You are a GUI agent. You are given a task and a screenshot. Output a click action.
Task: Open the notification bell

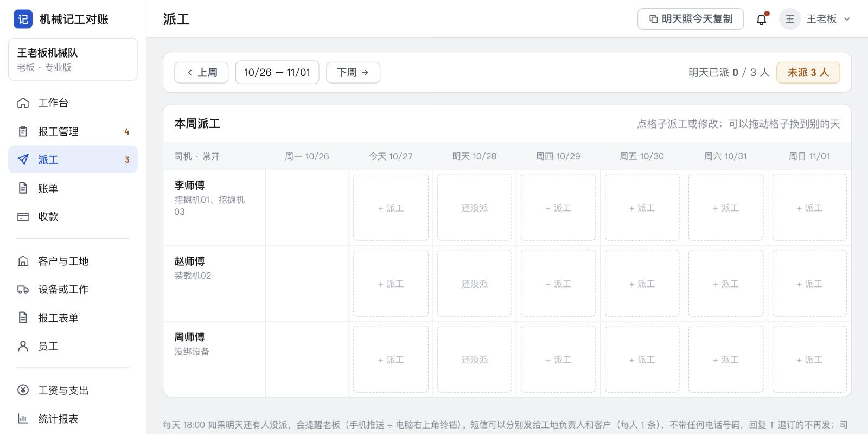point(762,20)
